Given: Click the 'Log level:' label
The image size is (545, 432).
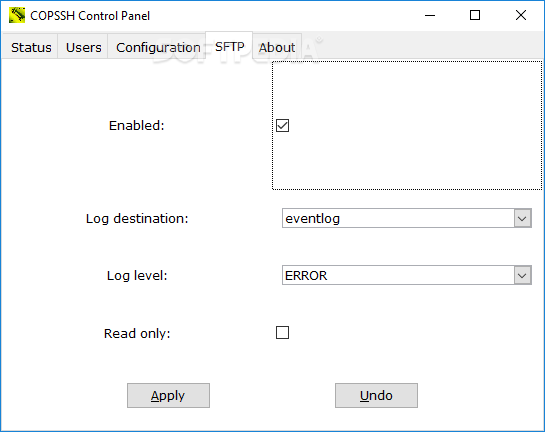Looking at the screenshot, I should click(137, 276).
